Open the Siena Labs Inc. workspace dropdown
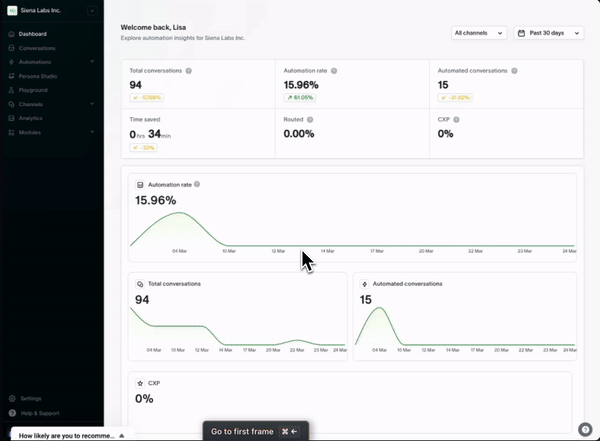Image resolution: width=600 pixels, height=441 pixels. pyautogui.click(x=92, y=11)
